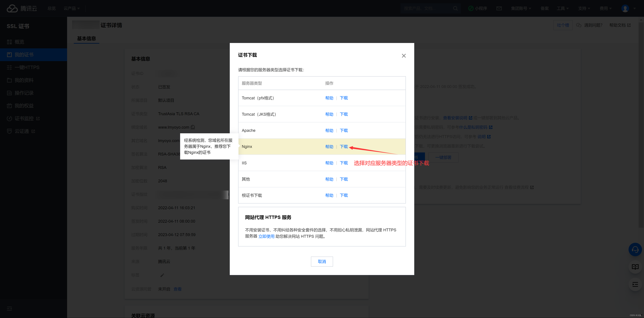Click the My Certificates sidebar icon

tap(9, 55)
